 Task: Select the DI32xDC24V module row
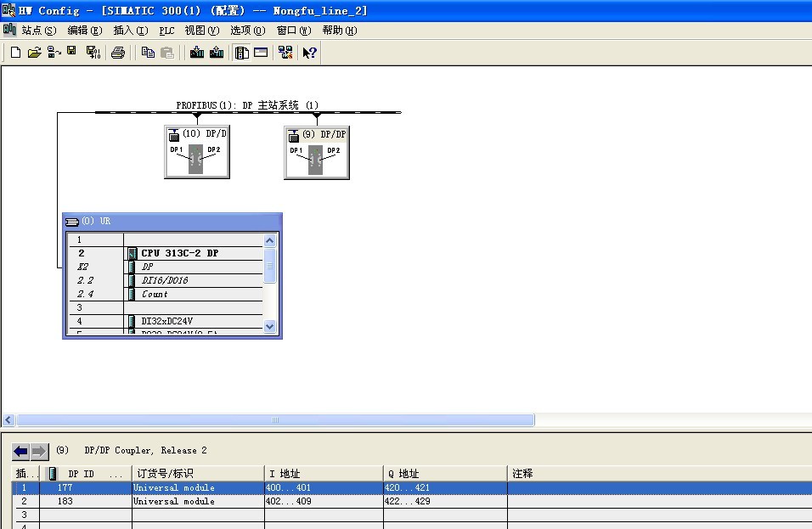pos(166,321)
